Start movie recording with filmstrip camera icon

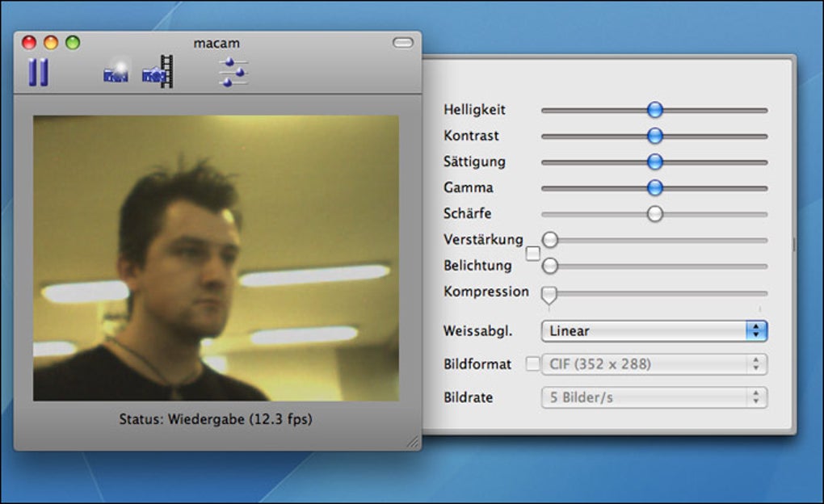click(158, 71)
